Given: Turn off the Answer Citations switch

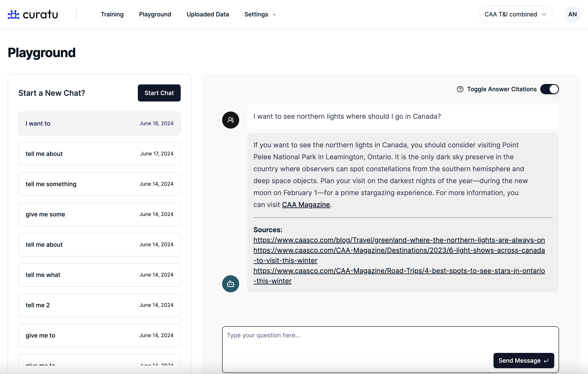Looking at the screenshot, I should pyautogui.click(x=549, y=89).
